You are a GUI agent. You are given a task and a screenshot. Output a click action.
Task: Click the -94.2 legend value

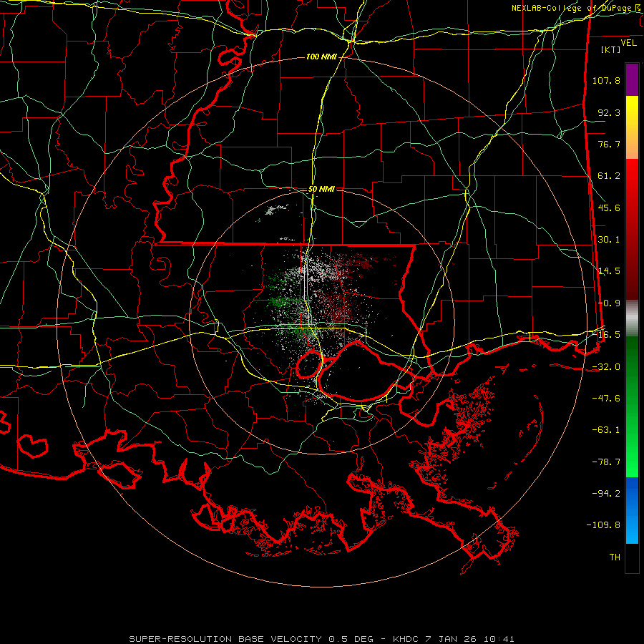point(606,494)
